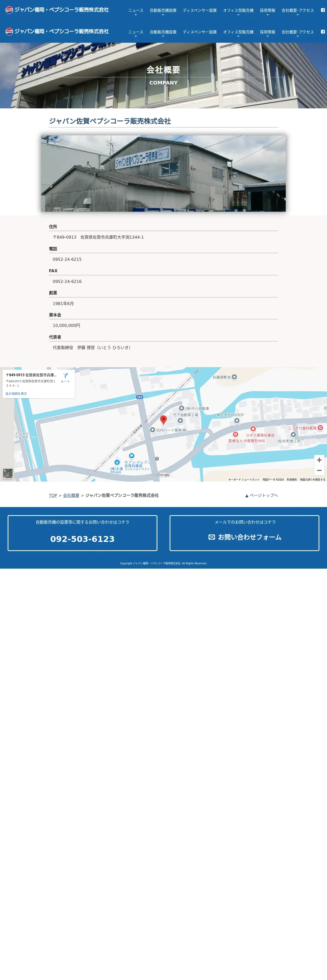Click 地図の誤りを報告する on the map

(x=312, y=480)
